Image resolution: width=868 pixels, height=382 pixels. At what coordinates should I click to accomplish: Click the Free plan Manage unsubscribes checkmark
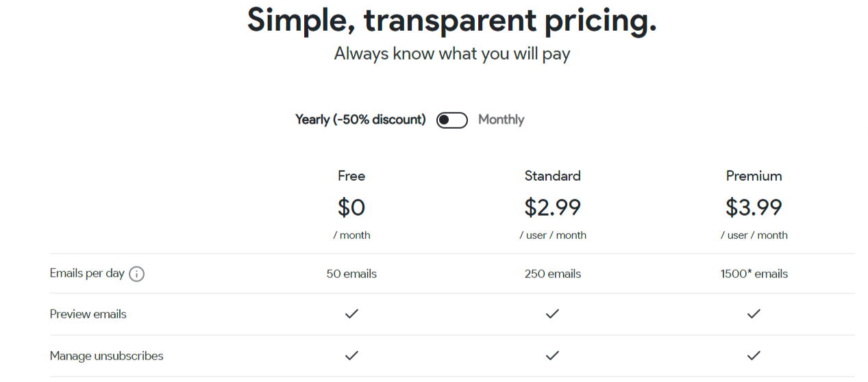(351, 355)
